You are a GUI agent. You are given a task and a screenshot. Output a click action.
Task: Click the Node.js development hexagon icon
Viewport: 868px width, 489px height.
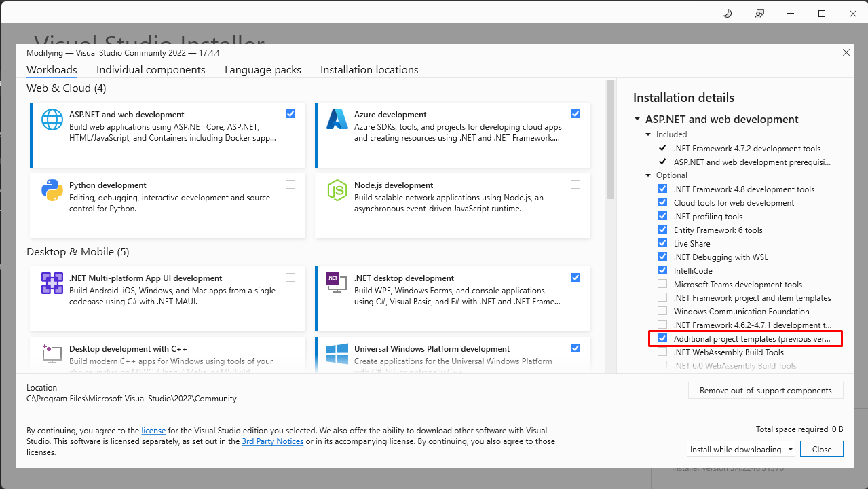click(x=337, y=190)
